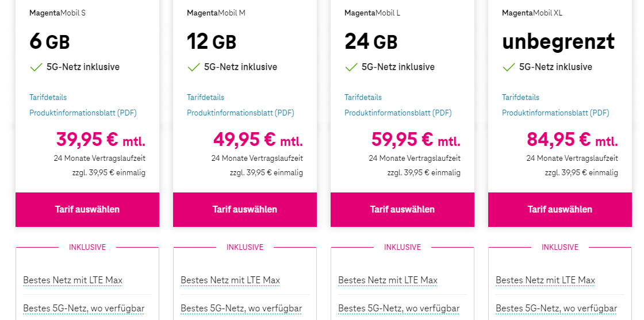
Task: Download Produktinformationsblatt PDF for MagentaMobil M
Action: click(x=240, y=113)
